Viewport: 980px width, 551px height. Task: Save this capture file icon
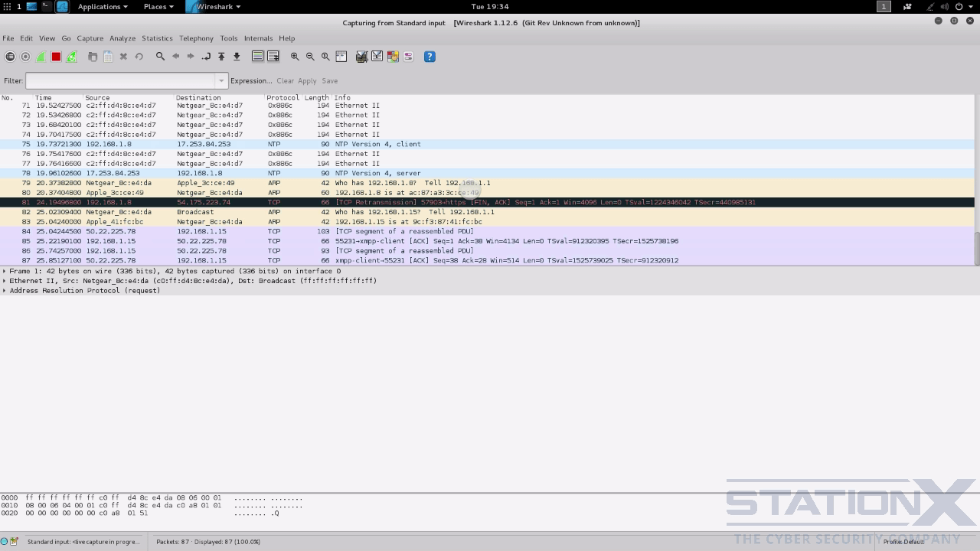point(108,57)
